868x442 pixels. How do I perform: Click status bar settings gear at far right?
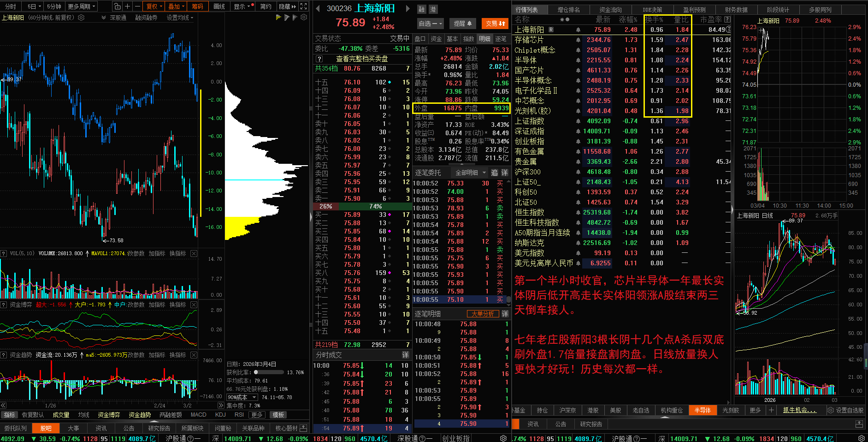click(861, 438)
